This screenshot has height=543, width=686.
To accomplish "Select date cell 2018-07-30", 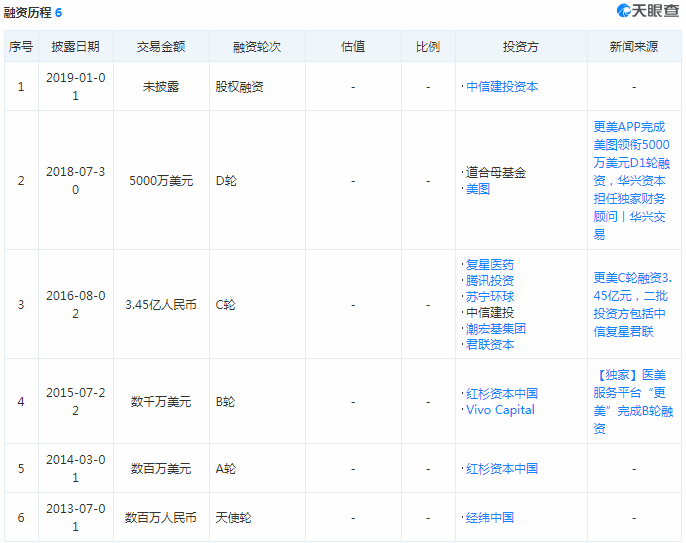I will (x=76, y=180).
